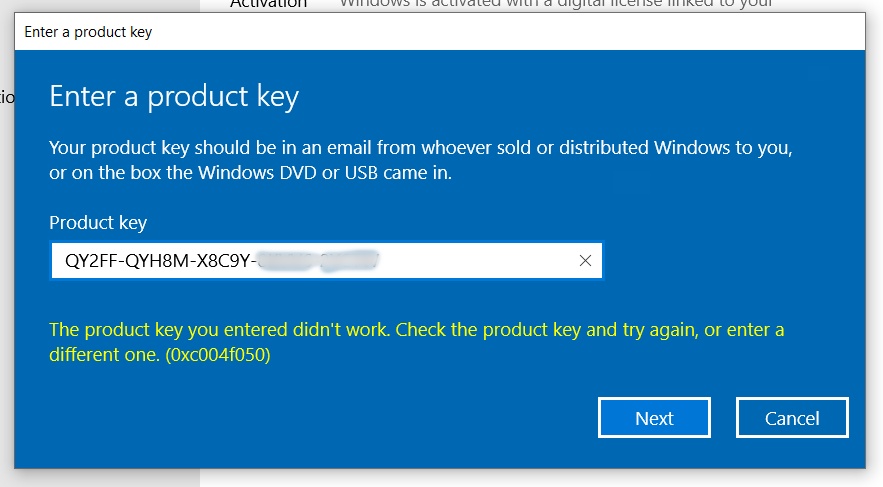This screenshot has width=883, height=487.
Task: Click the sentence about email from whoever sold Windows
Action: (x=421, y=148)
